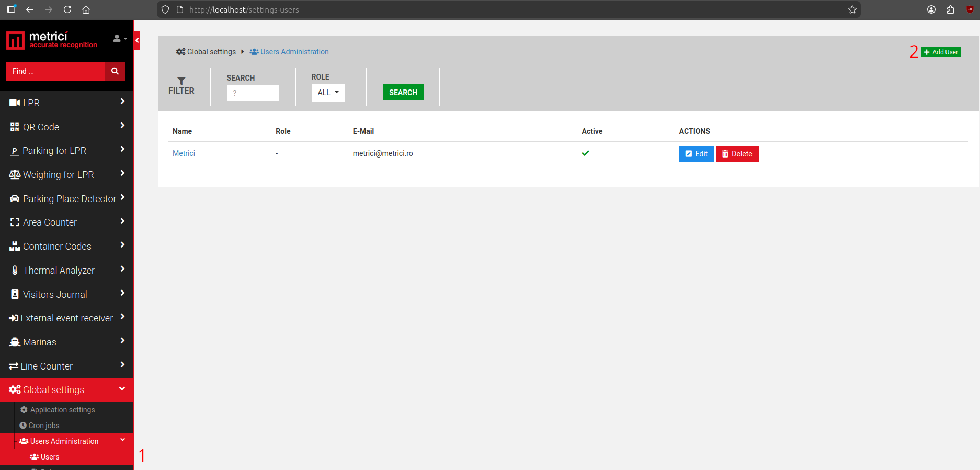Click the Marinas ship icon
Image resolution: width=980 pixels, height=470 pixels.
click(15, 342)
